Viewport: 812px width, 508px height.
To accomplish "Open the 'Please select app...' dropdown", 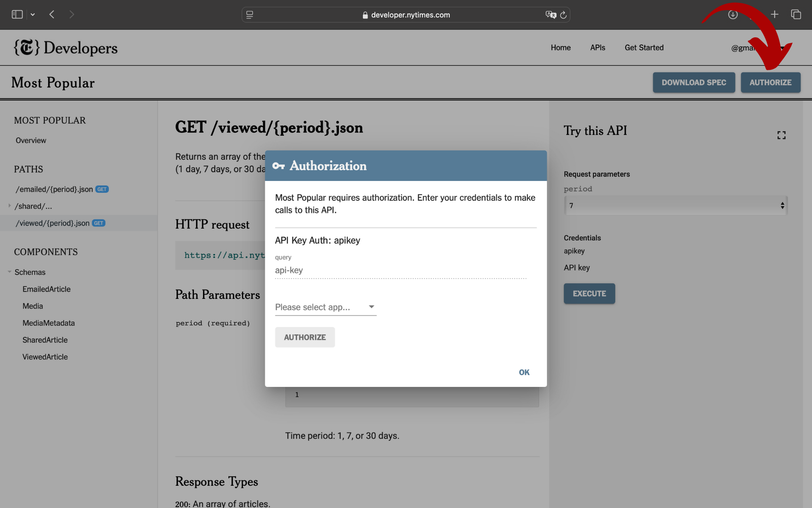I will click(326, 307).
